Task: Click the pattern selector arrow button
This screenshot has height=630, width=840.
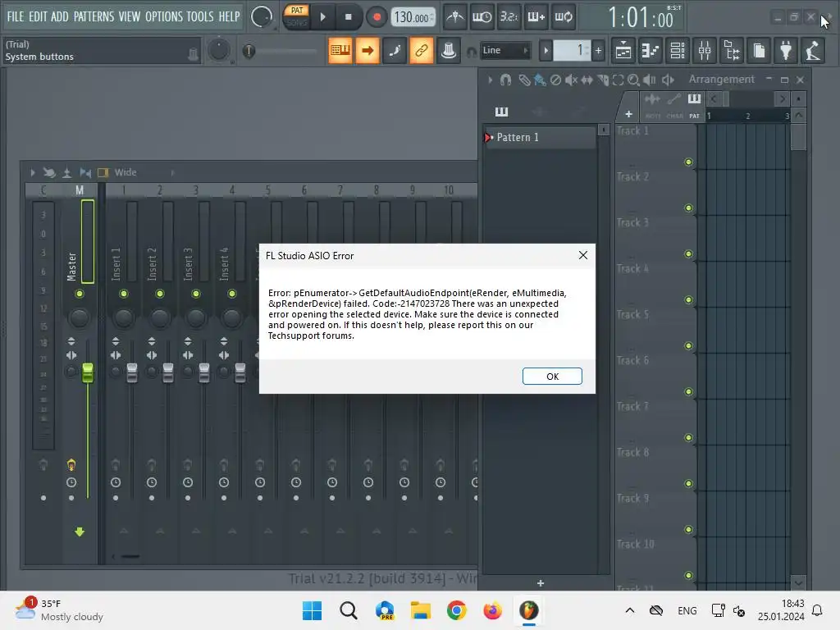Action: pos(546,51)
